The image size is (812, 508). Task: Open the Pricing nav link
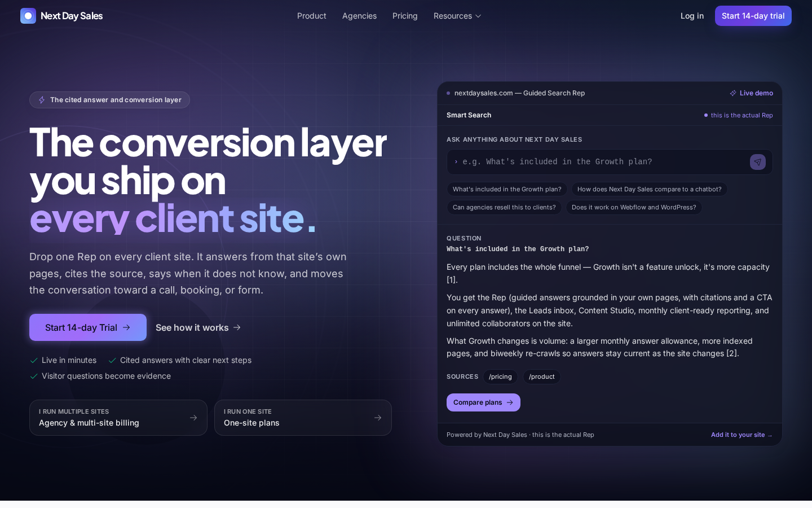(x=405, y=16)
